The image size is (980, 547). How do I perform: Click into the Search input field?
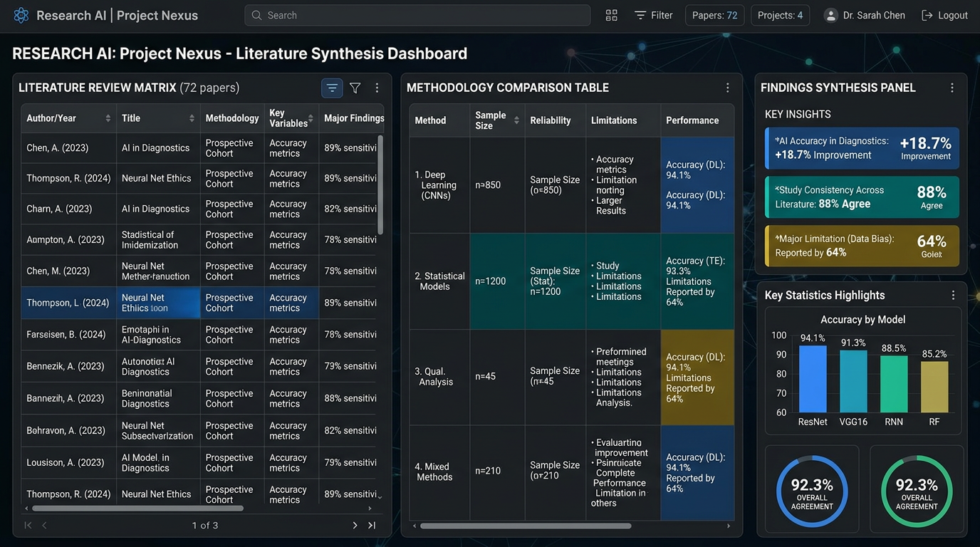click(x=417, y=15)
